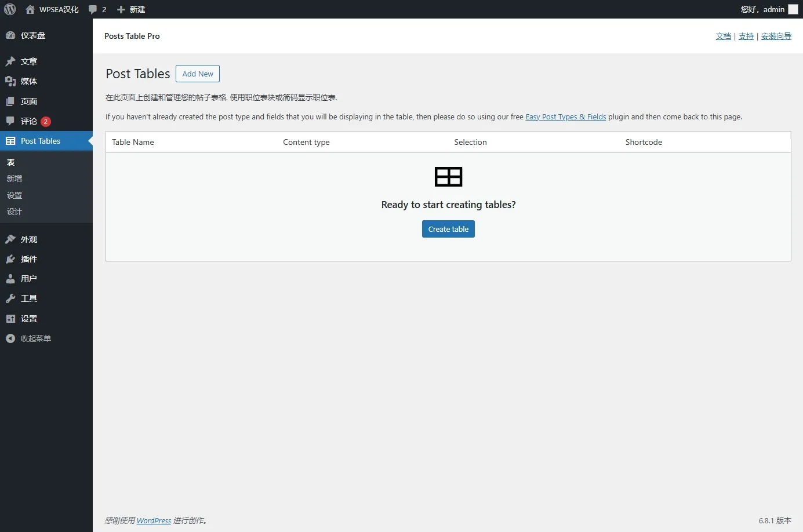Click the Create table button
803x532 pixels.
coord(448,229)
